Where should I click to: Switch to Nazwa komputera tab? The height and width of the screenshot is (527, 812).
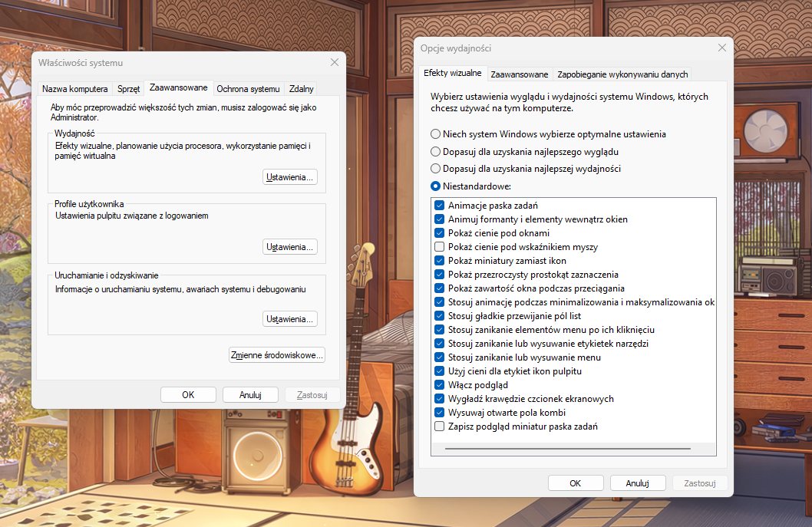coord(75,89)
